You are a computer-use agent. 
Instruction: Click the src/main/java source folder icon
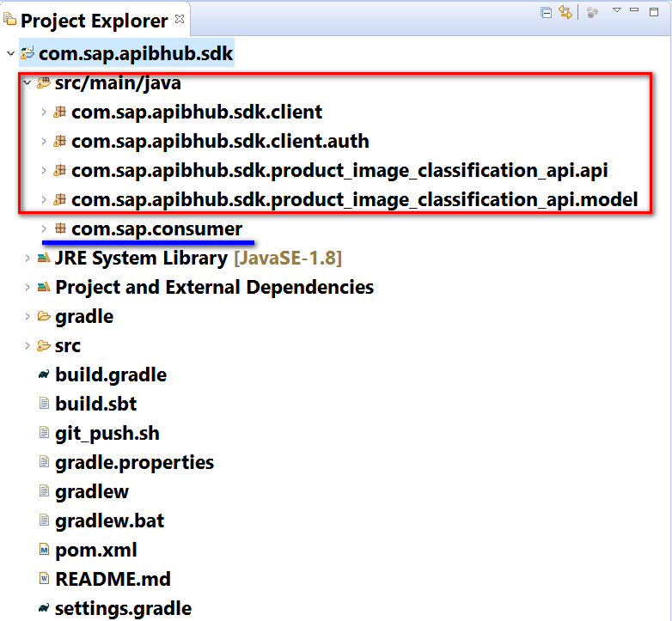pos(44,82)
